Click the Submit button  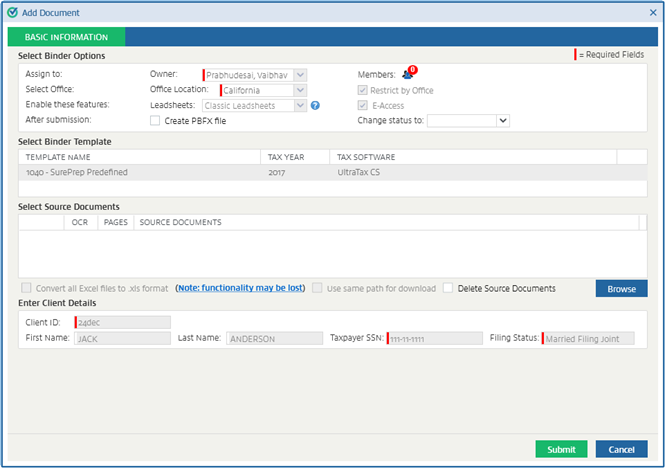[x=561, y=449]
